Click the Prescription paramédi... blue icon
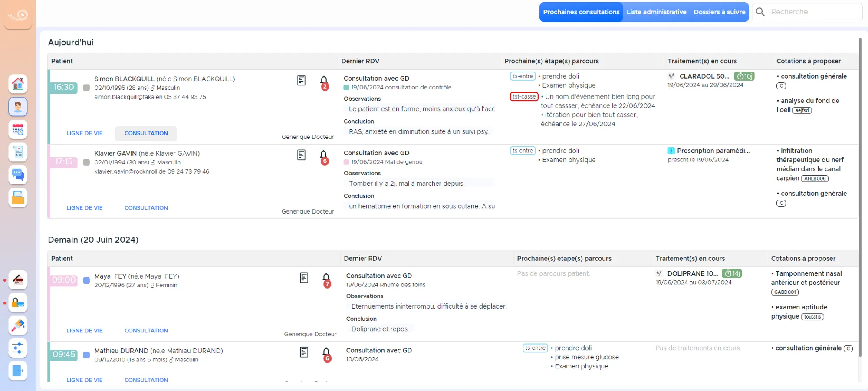The height and width of the screenshot is (391, 868). pyautogui.click(x=671, y=151)
